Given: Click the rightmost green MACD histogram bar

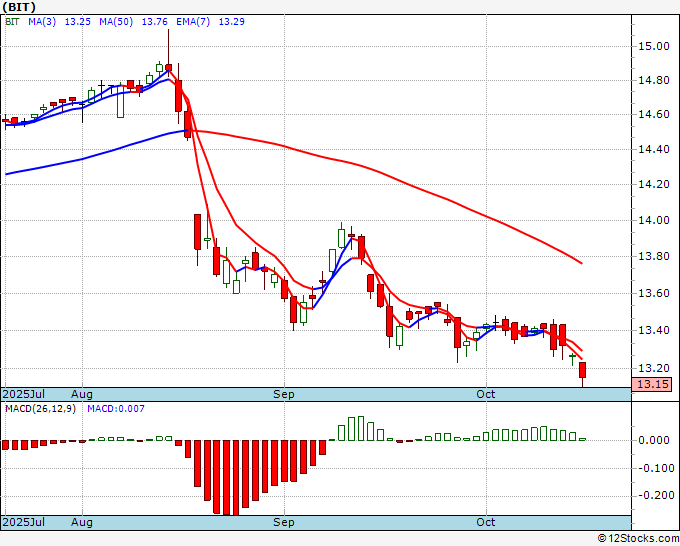Looking at the screenshot, I should (x=582, y=439).
